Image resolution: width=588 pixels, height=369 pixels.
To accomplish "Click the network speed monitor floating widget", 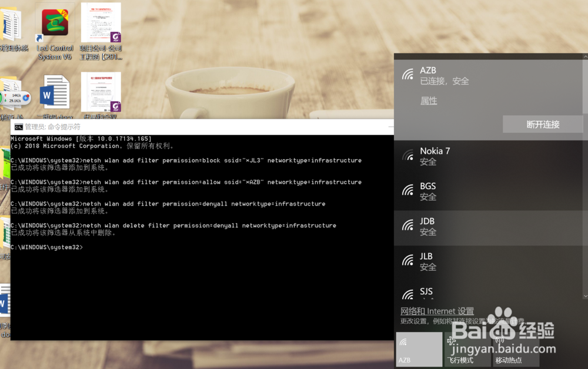I will pos(15,98).
